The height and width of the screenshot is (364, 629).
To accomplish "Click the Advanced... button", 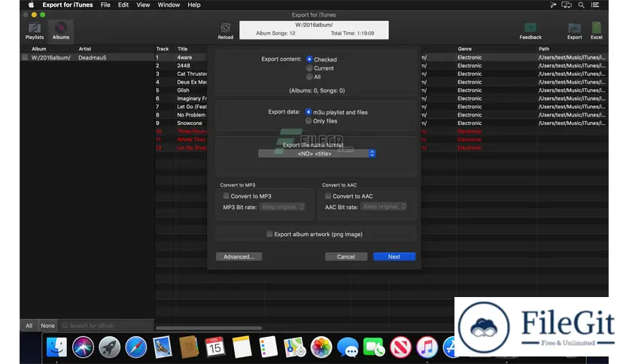I will pos(239,256).
